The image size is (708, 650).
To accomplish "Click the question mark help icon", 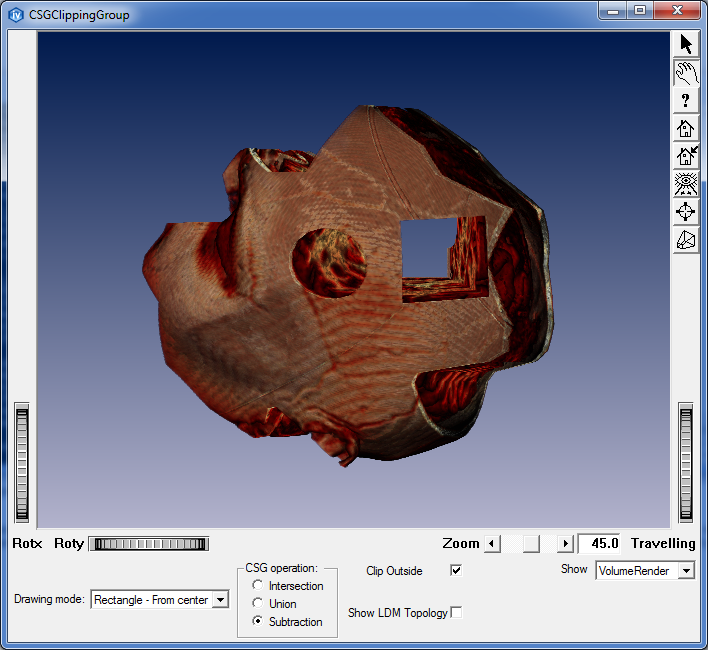I will click(x=685, y=100).
